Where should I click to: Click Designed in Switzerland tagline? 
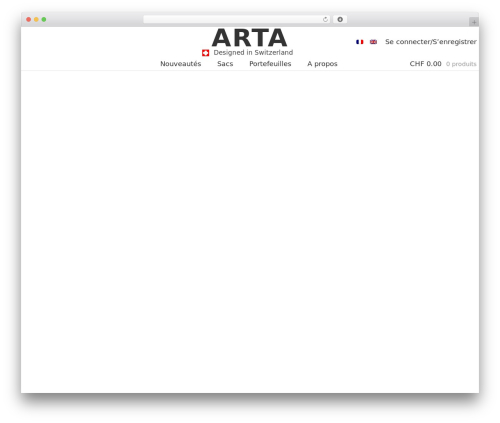[253, 53]
